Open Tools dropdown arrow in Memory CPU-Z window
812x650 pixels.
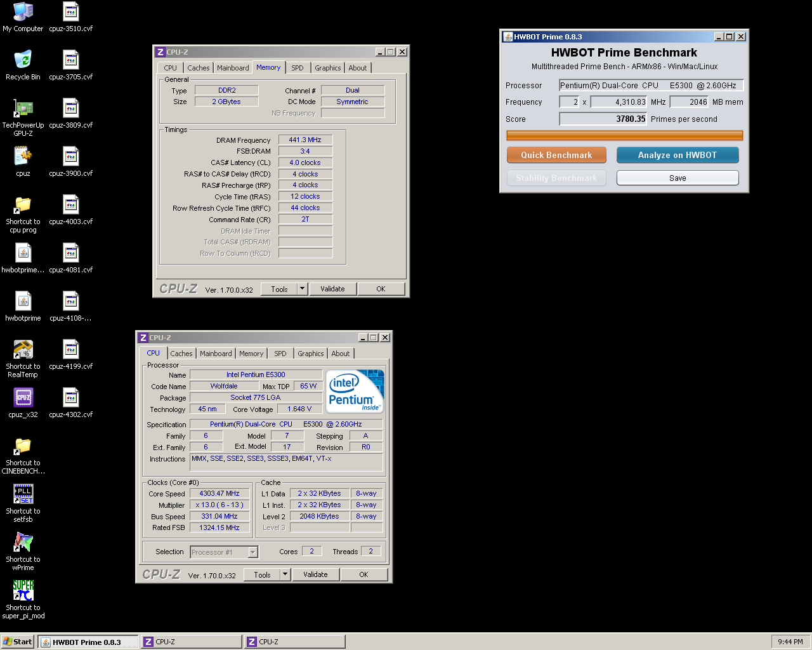pos(302,289)
